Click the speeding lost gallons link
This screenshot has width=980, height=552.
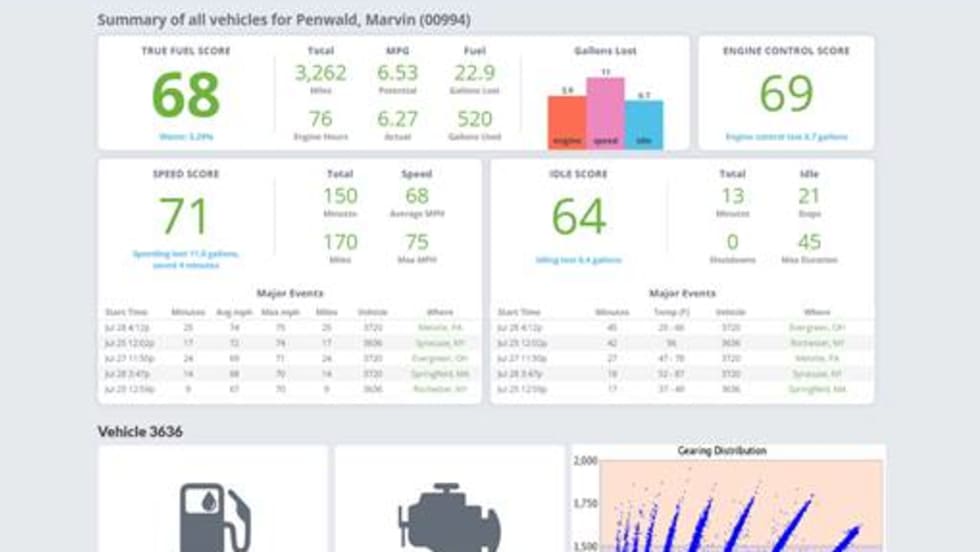tap(185, 258)
